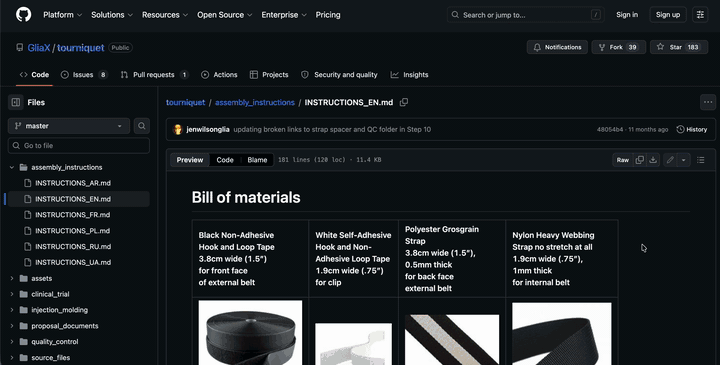Click tourniquet in the breadcrumb path

tap(186, 102)
